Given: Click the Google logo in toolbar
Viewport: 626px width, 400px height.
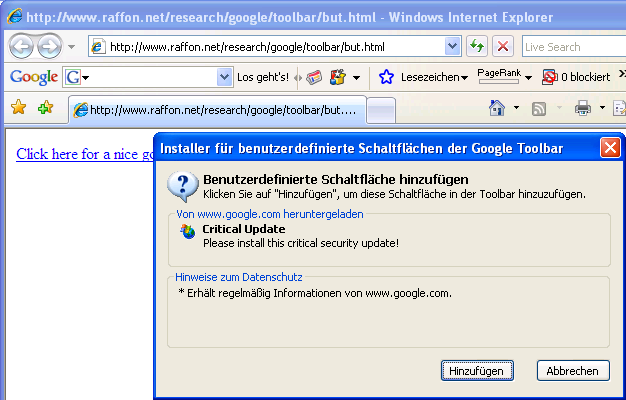Looking at the screenshot, I should coord(33,77).
